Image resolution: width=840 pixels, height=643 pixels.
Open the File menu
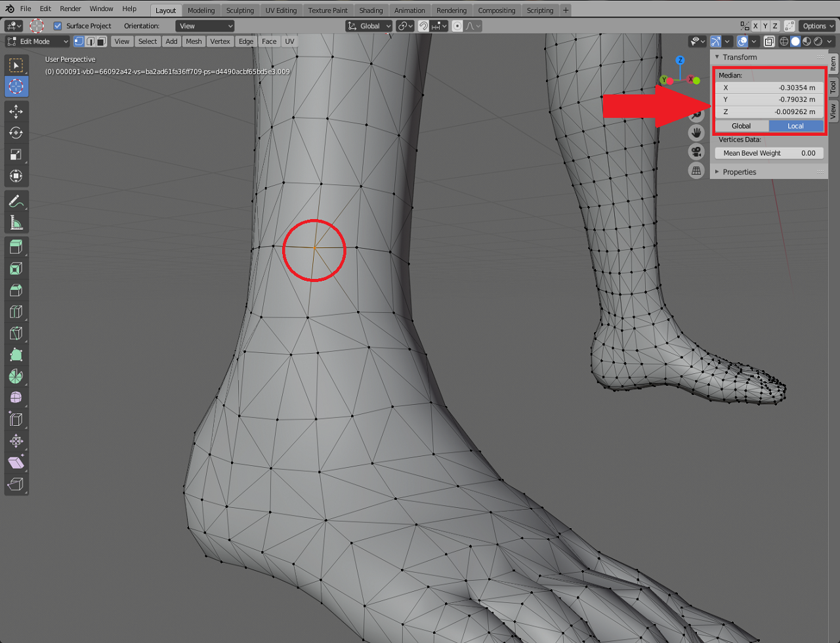[26, 9]
